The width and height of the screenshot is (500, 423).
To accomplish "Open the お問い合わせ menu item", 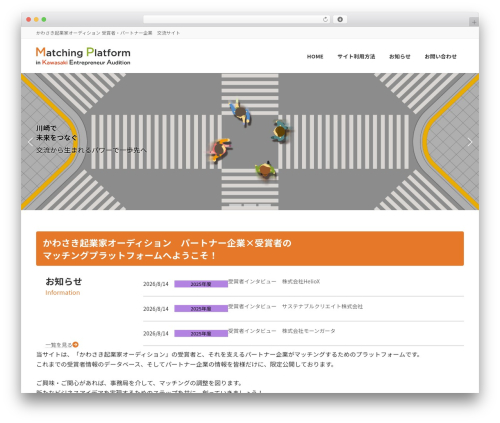I will pos(440,57).
